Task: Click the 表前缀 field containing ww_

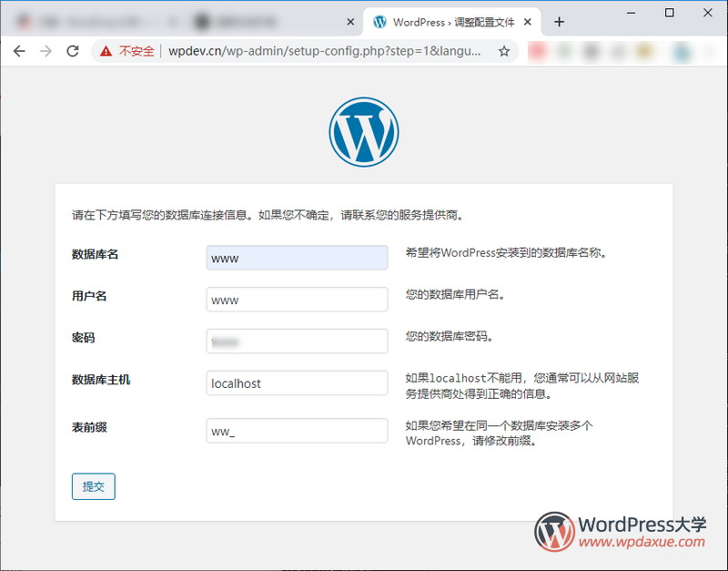Action: coord(297,431)
